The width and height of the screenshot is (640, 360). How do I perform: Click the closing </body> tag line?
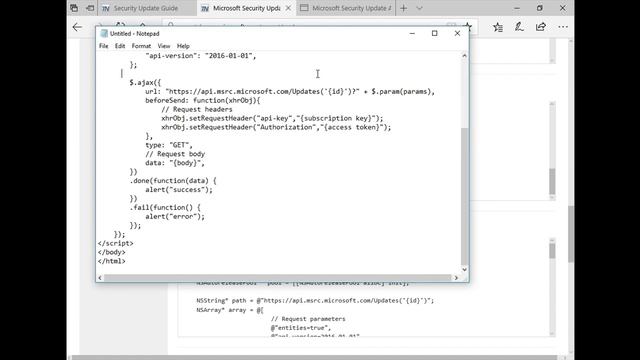coord(111,252)
